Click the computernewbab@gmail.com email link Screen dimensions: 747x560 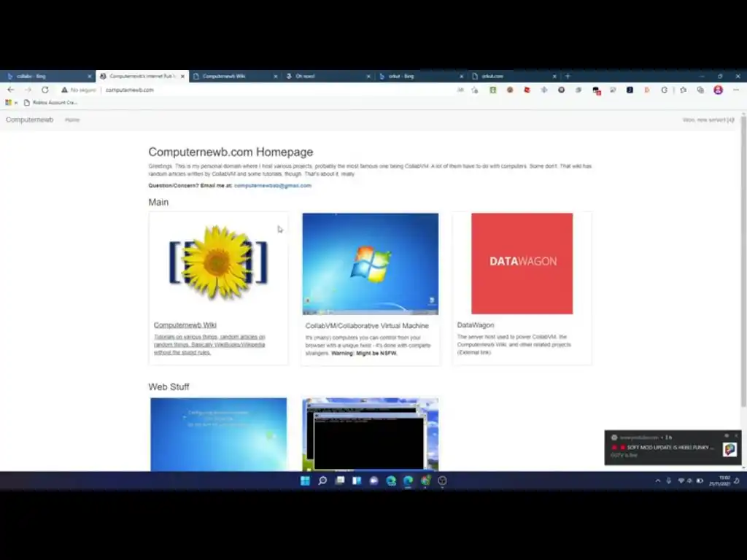pyautogui.click(x=273, y=186)
